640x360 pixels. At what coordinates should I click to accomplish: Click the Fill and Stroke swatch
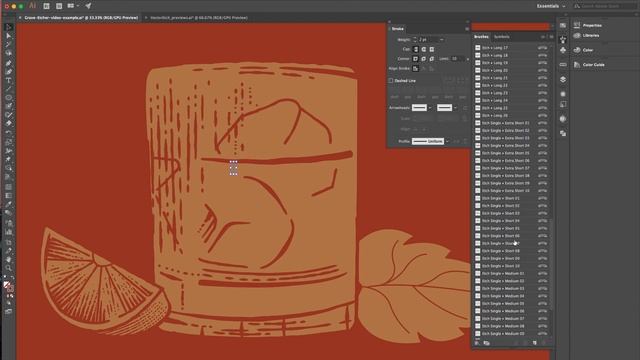9,286
